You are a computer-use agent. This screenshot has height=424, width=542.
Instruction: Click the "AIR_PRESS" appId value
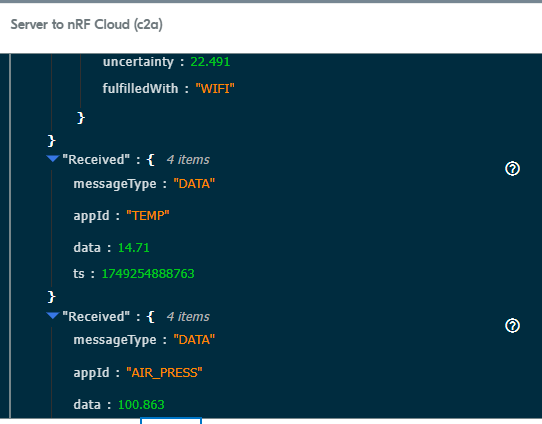pos(164,373)
